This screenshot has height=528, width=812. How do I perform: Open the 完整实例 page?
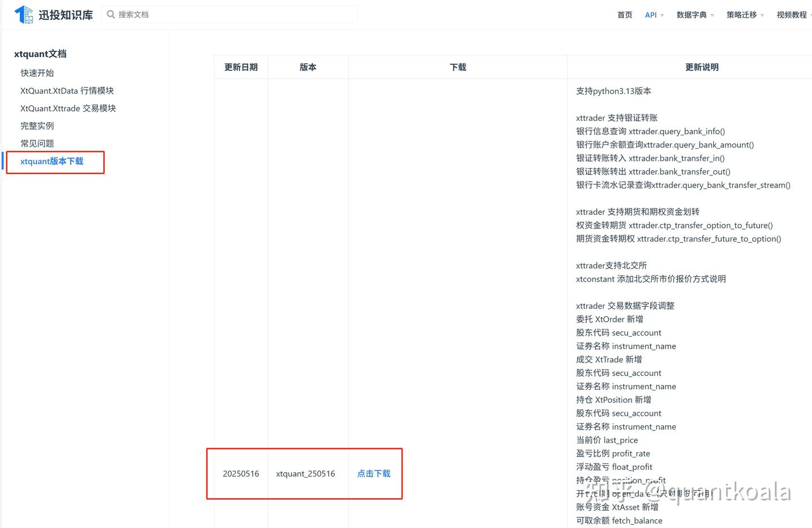tap(37, 125)
